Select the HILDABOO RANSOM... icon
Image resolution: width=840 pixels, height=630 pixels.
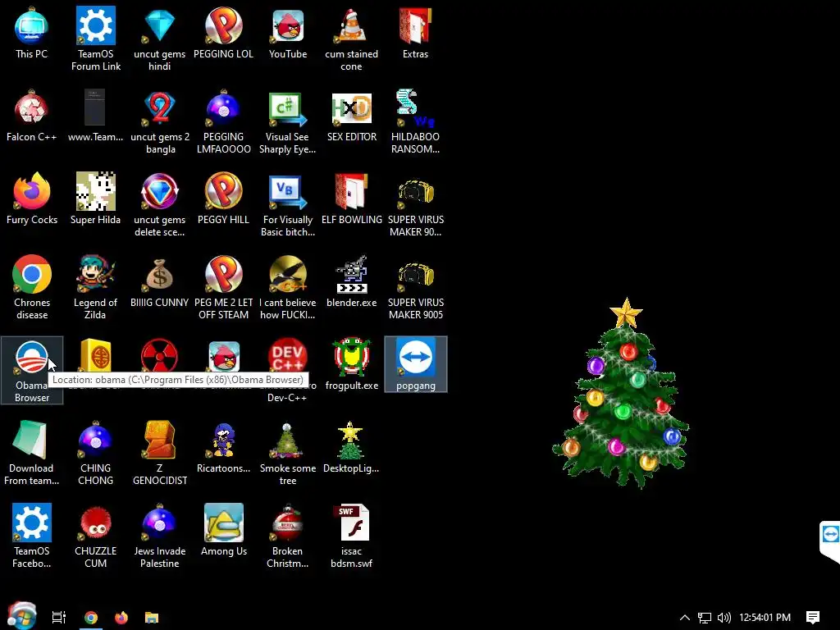tap(415, 121)
